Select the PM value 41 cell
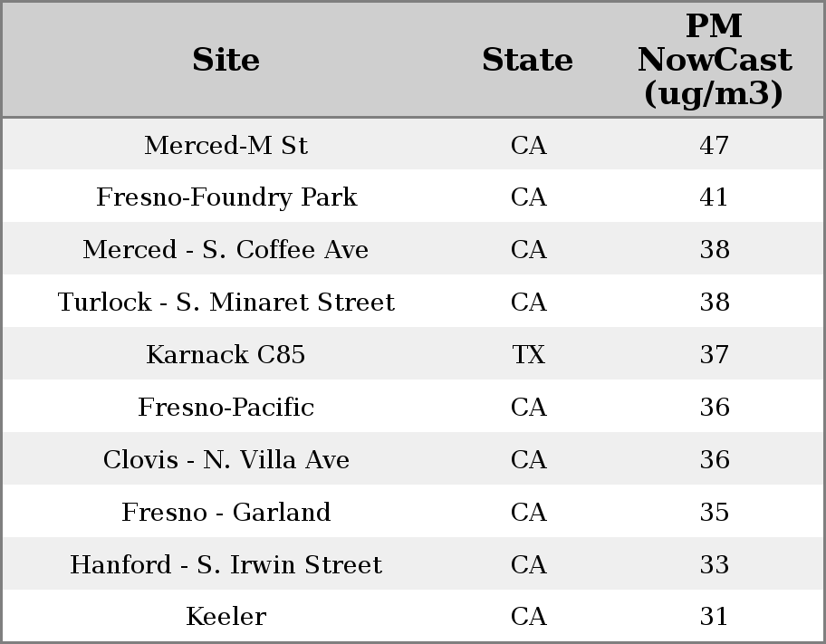This screenshot has height=644, width=826. (x=714, y=197)
